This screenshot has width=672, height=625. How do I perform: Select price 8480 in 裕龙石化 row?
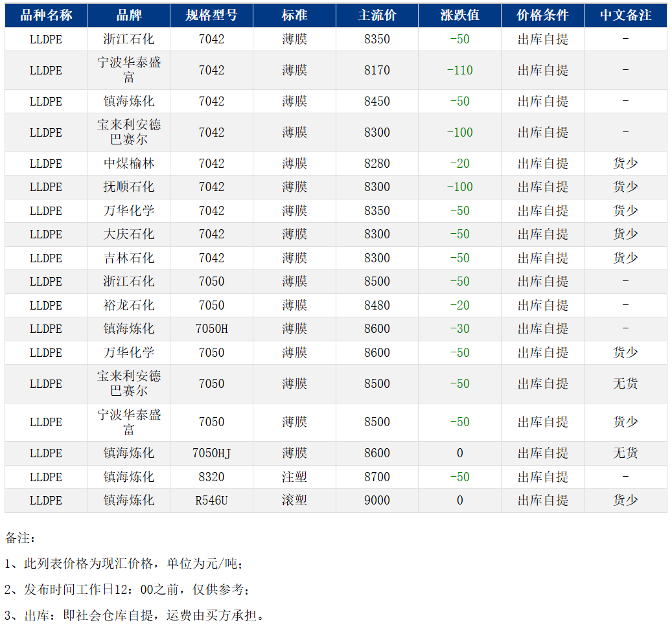[377, 306]
